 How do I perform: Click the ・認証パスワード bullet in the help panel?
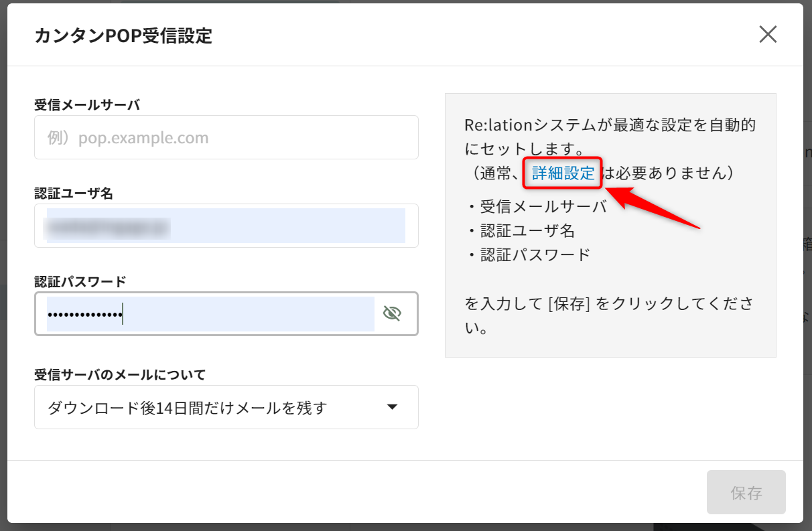[528, 255]
